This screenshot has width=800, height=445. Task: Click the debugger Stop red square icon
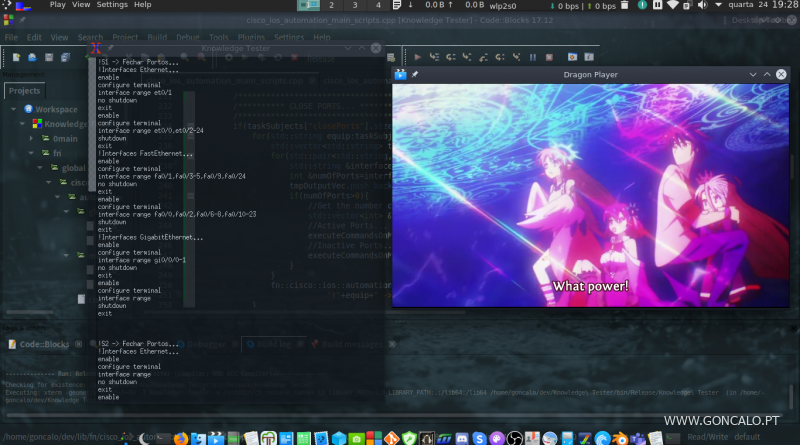coord(548,58)
